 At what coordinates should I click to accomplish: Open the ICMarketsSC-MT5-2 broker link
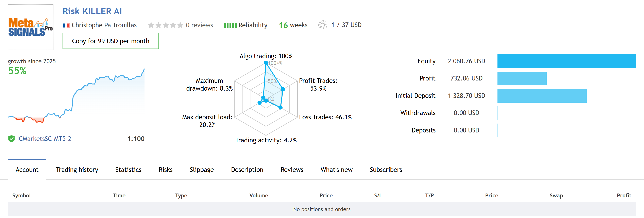[44, 139]
